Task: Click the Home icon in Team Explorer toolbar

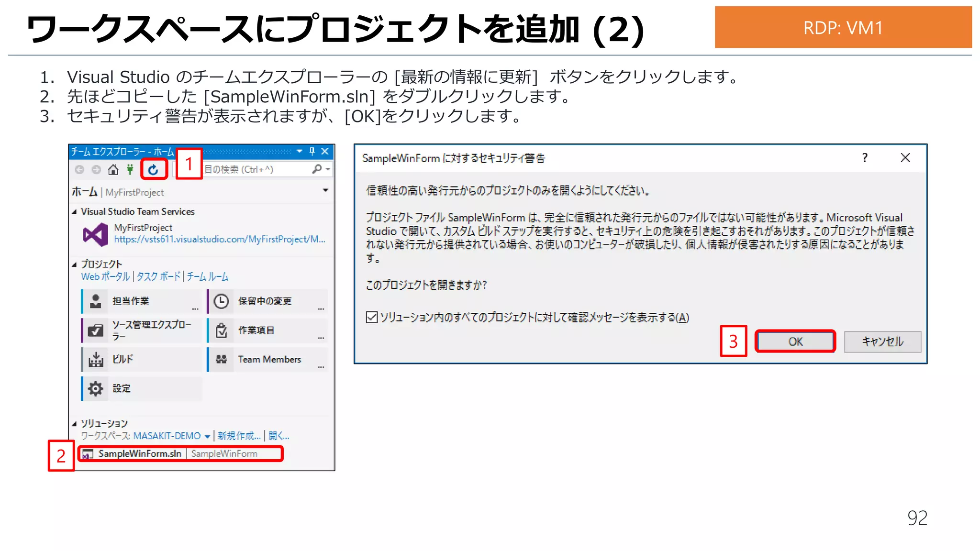Action: (113, 169)
